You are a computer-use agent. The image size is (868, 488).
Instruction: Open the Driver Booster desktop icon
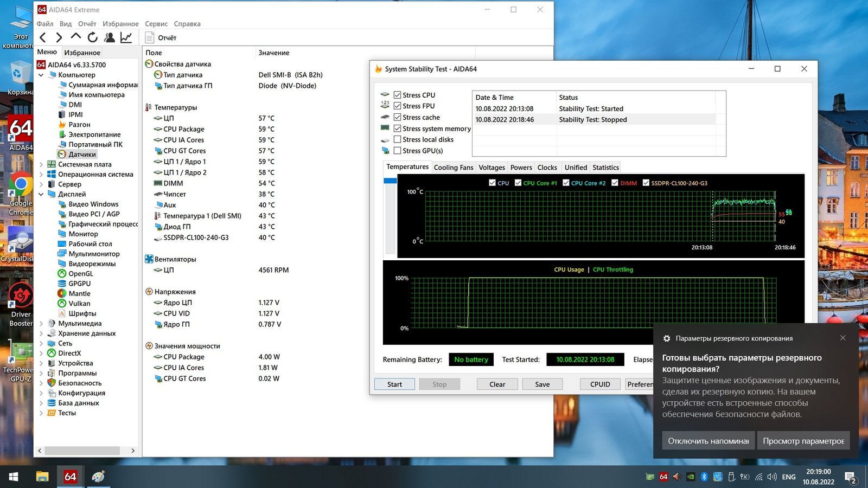(21, 304)
